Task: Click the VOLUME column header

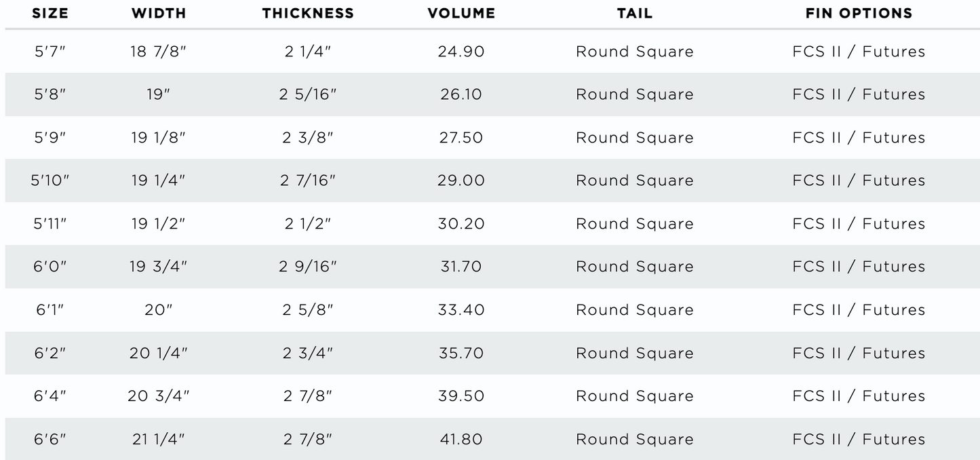Action: click(461, 13)
